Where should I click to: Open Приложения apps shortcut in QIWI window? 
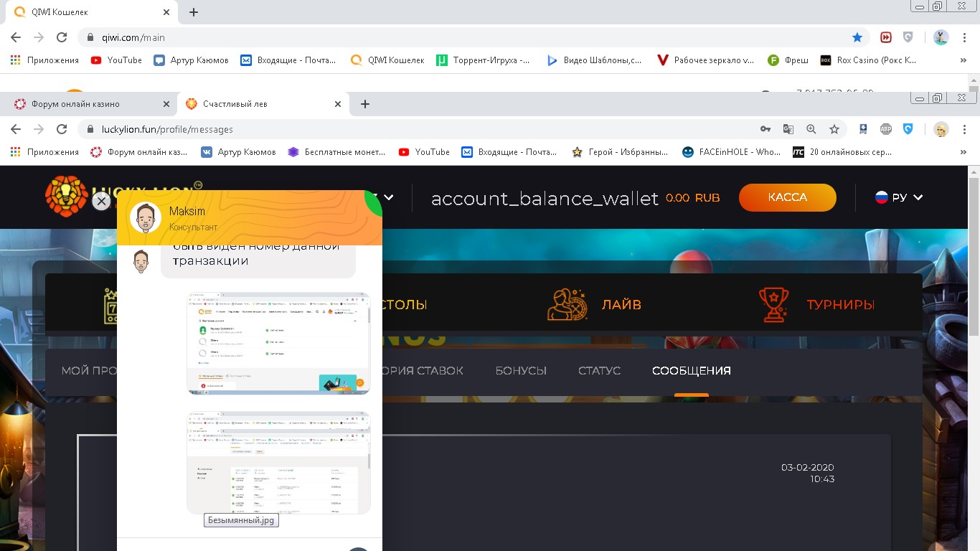(x=44, y=60)
